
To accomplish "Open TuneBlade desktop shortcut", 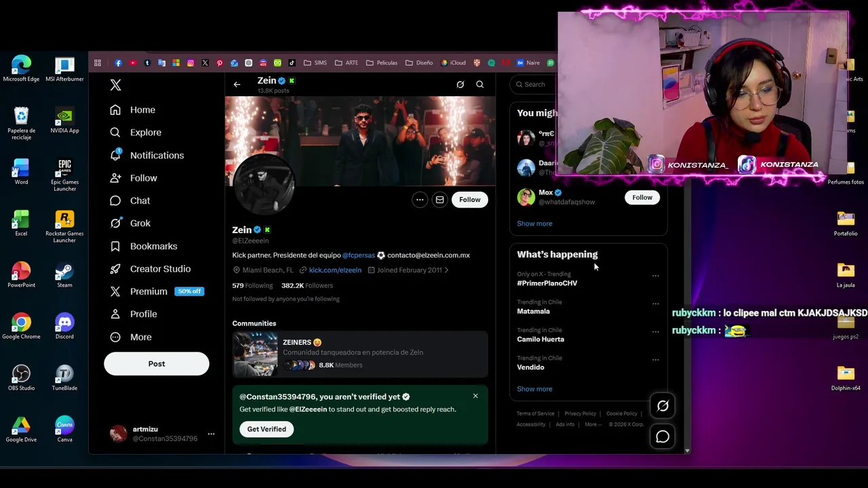I will tap(64, 378).
